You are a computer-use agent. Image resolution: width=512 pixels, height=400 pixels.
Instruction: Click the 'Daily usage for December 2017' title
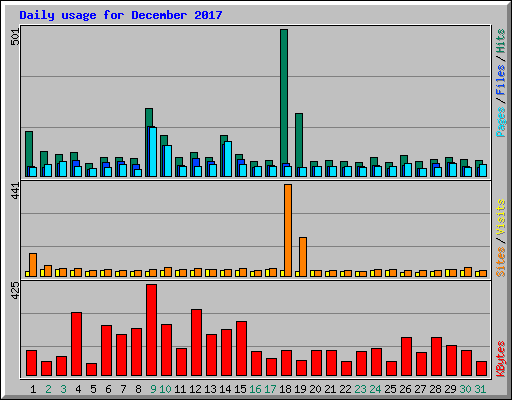(x=121, y=15)
